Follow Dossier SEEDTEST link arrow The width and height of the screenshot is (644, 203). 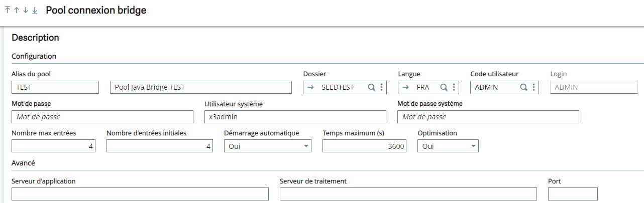(x=310, y=87)
